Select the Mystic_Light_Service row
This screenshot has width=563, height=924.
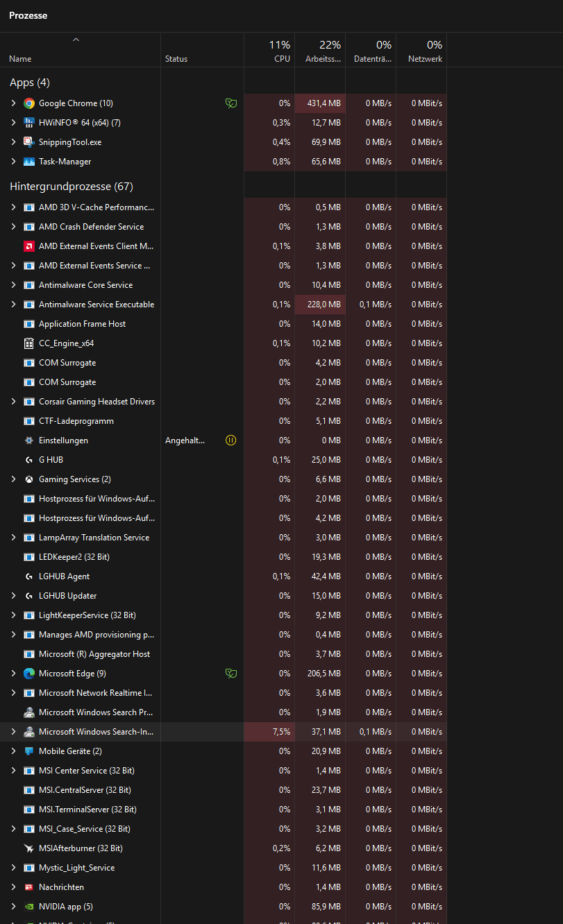click(224, 868)
